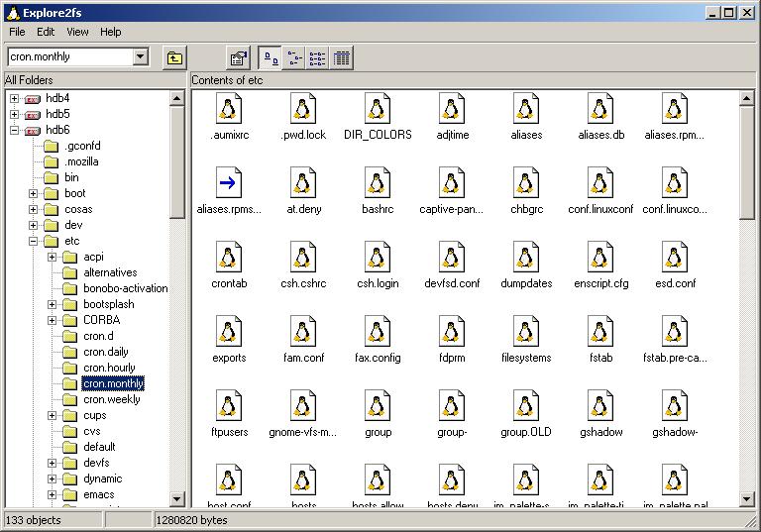Expand the cosas folder node
Viewport: 761px width, 532px height.
33,210
